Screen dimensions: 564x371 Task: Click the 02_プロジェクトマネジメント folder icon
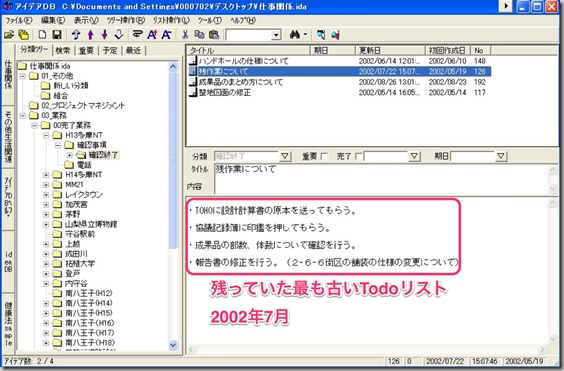[34, 105]
